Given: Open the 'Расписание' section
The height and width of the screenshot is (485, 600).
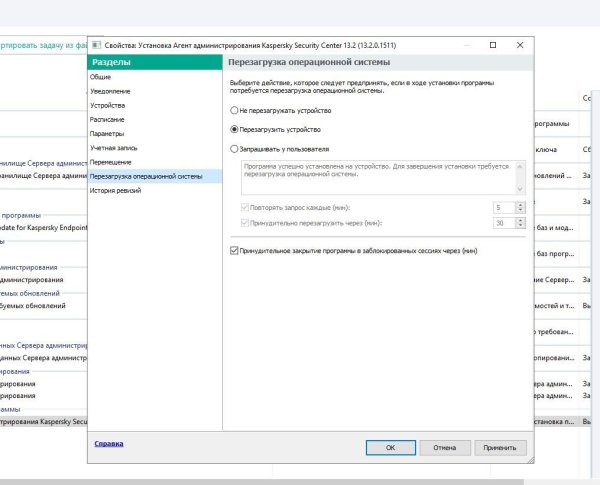Looking at the screenshot, I should (107, 119).
